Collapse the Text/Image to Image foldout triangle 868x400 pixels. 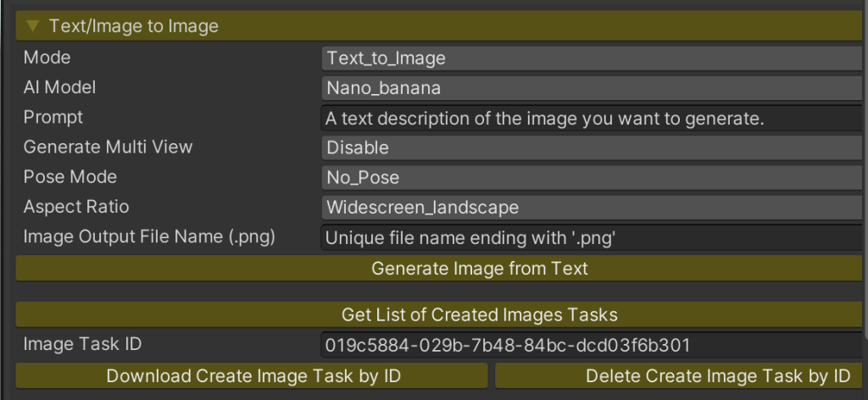point(33,26)
